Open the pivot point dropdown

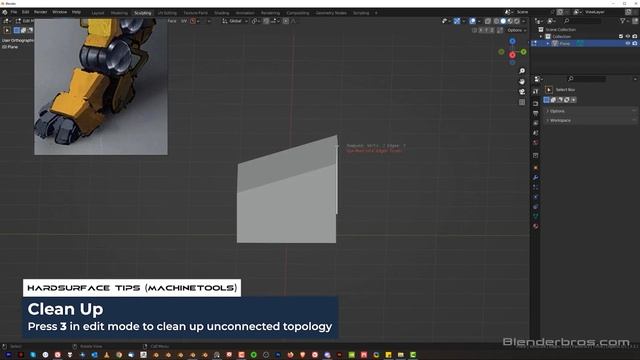[x=256, y=21]
